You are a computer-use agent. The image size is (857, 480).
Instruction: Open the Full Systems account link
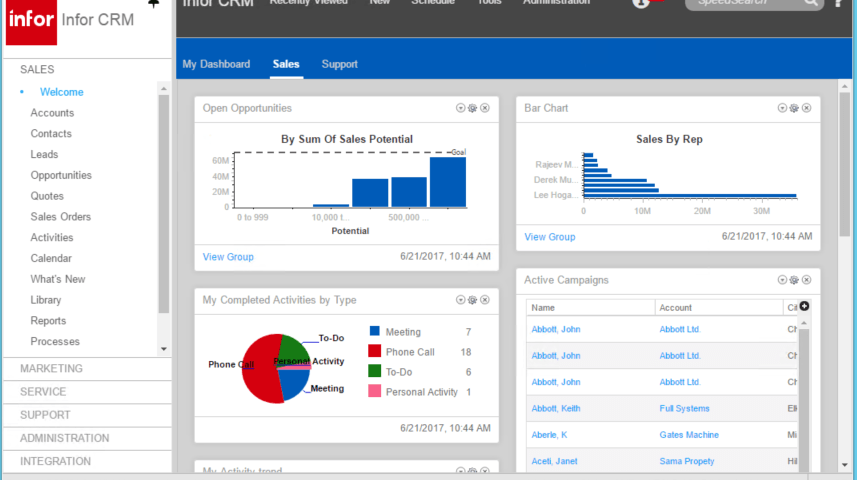click(684, 408)
